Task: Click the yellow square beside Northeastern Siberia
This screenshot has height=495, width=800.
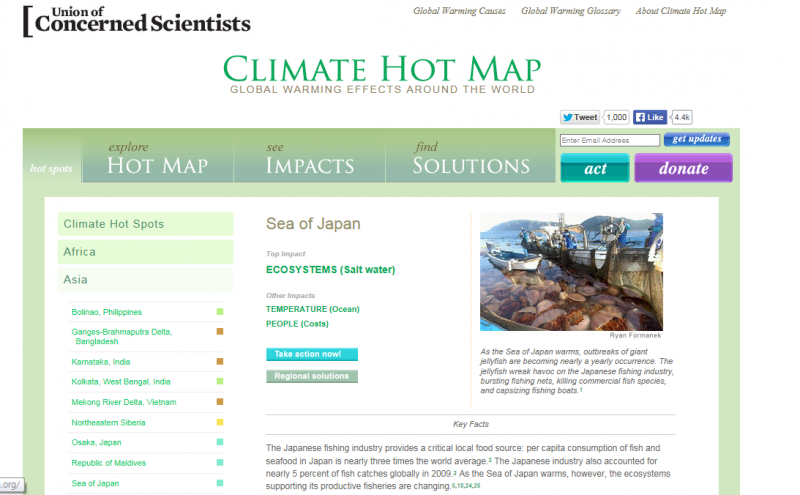Action: [x=220, y=422]
